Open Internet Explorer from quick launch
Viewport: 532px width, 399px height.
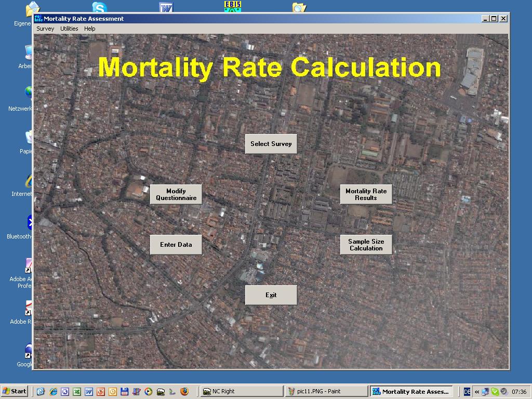[x=53, y=392]
